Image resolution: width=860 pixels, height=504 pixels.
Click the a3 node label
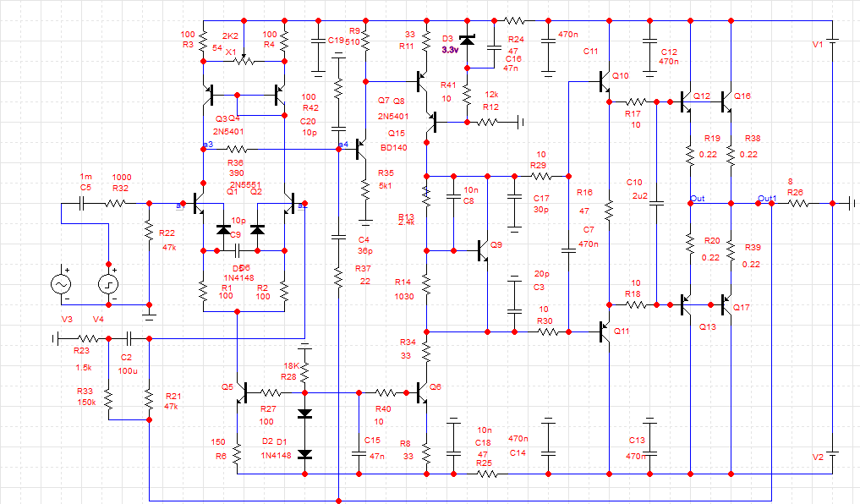click(208, 145)
